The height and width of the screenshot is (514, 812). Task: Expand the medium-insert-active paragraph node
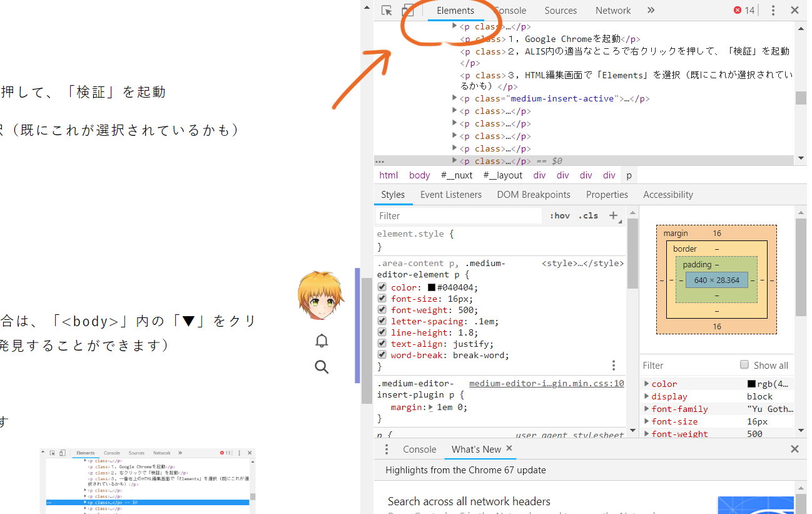(x=455, y=98)
